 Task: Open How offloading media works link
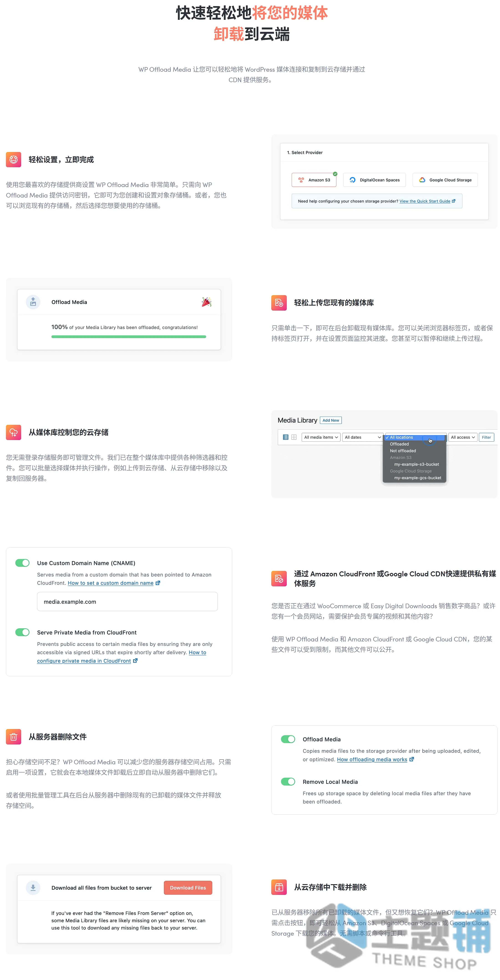pos(372,759)
